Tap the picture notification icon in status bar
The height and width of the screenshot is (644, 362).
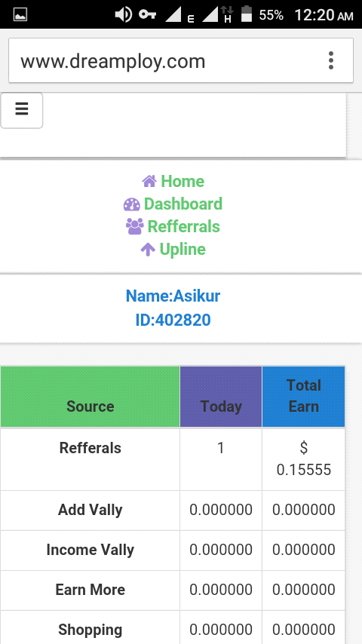click(20, 15)
